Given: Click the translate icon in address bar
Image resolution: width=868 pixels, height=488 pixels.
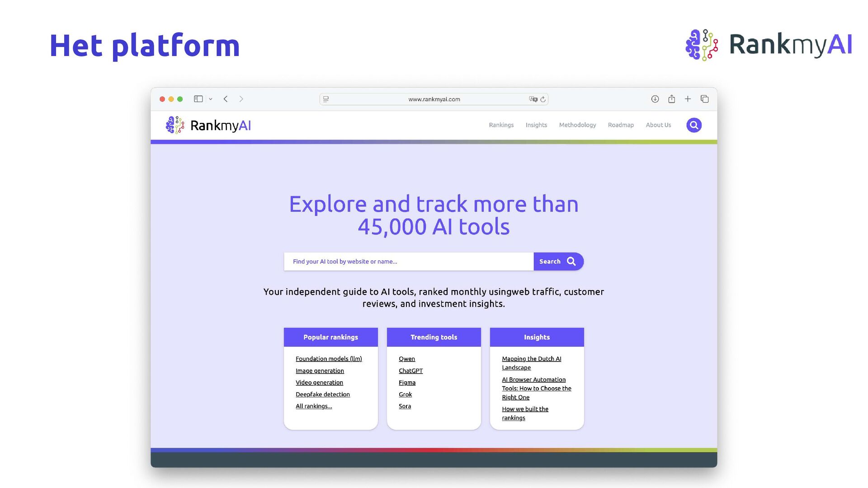Looking at the screenshot, I should click(x=533, y=99).
